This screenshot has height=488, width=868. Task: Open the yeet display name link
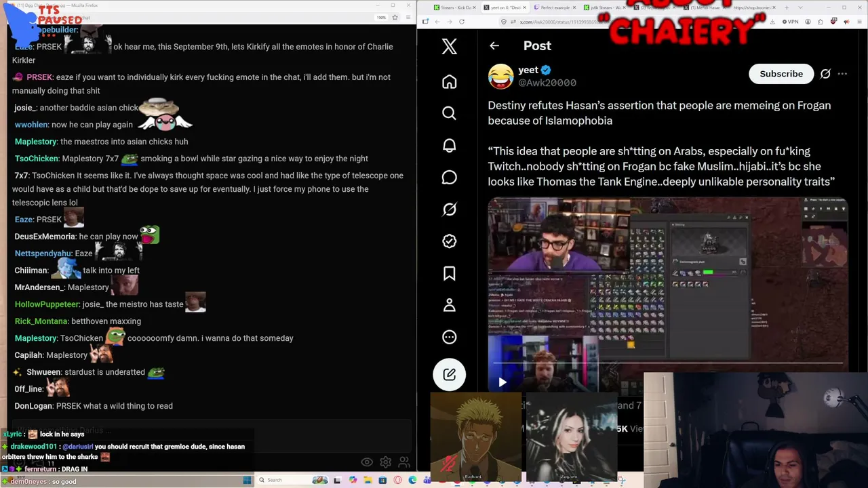click(x=528, y=70)
